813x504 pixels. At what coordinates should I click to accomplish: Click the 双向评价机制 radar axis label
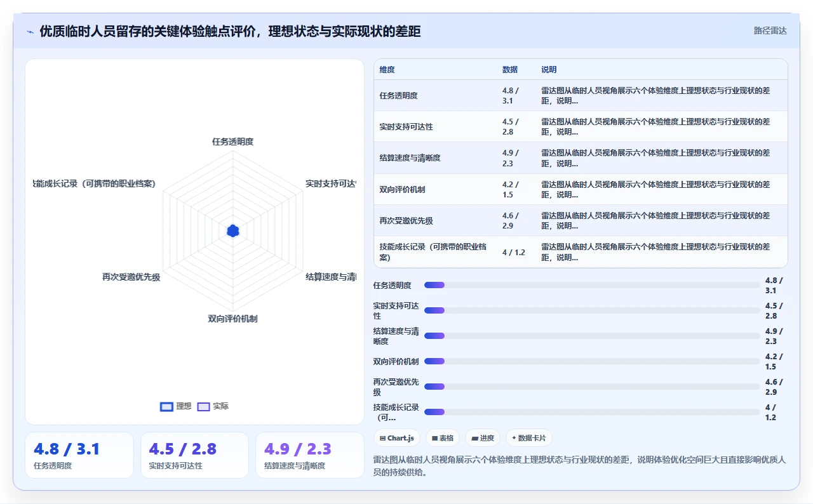coord(232,319)
